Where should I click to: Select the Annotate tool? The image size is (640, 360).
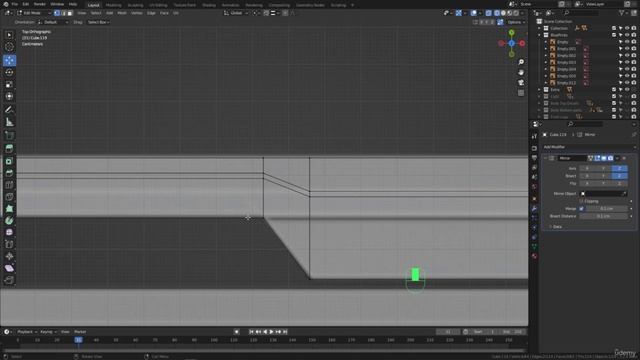[x=9, y=109]
